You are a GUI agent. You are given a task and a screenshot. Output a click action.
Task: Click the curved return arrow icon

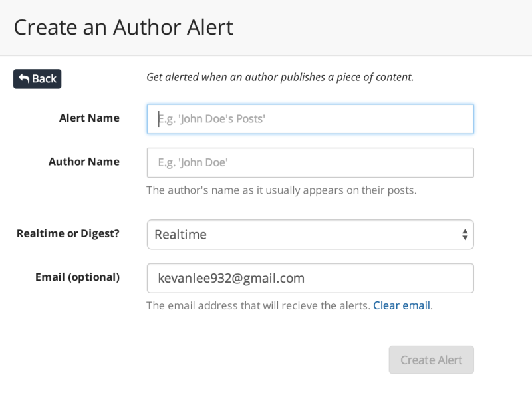[24, 78]
